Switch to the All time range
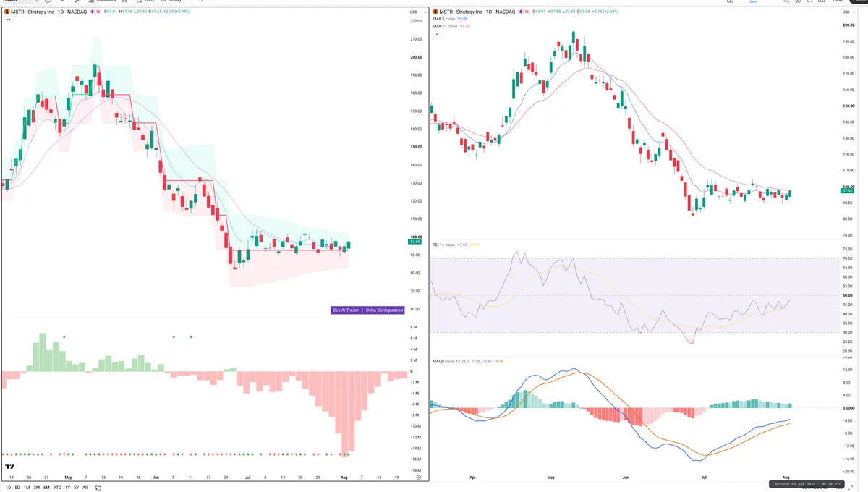Viewport: 868px width, 492px height. click(x=85, y=487)
